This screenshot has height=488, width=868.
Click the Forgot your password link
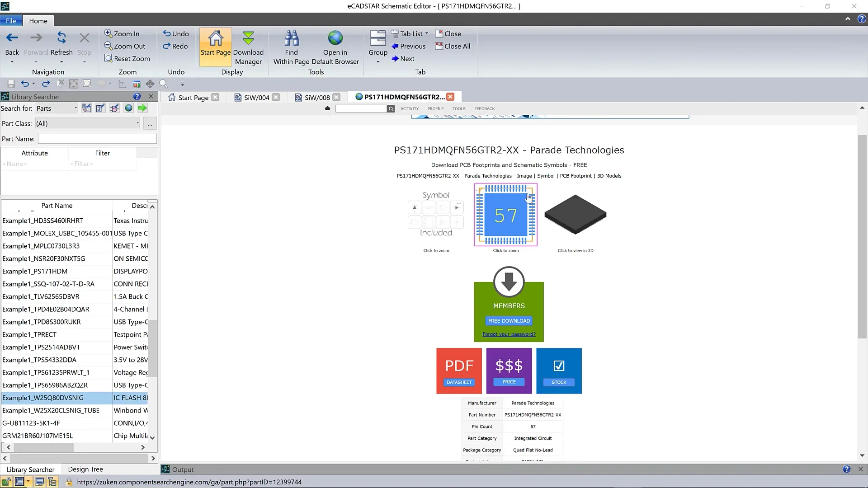[509, 334]
